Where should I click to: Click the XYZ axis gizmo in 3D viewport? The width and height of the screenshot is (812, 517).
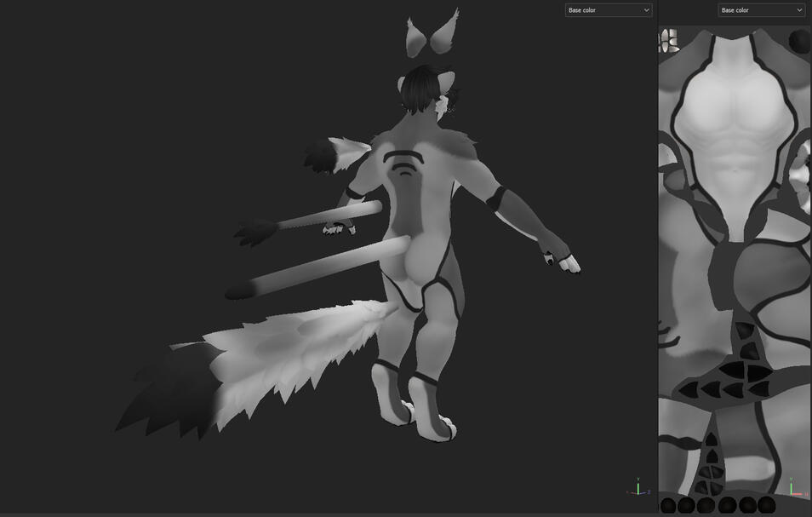(x=638, y=488)
